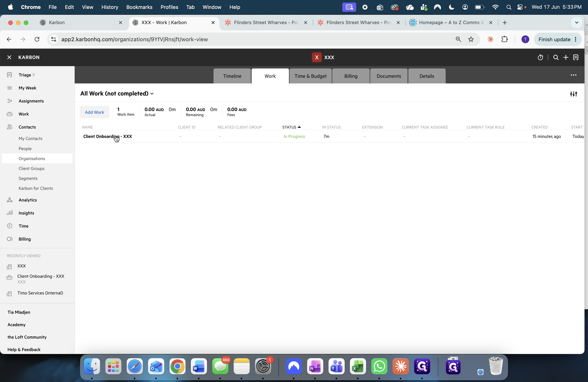
Task: Open the notes icon in Karbon header
Action: (x=576, y=57)
